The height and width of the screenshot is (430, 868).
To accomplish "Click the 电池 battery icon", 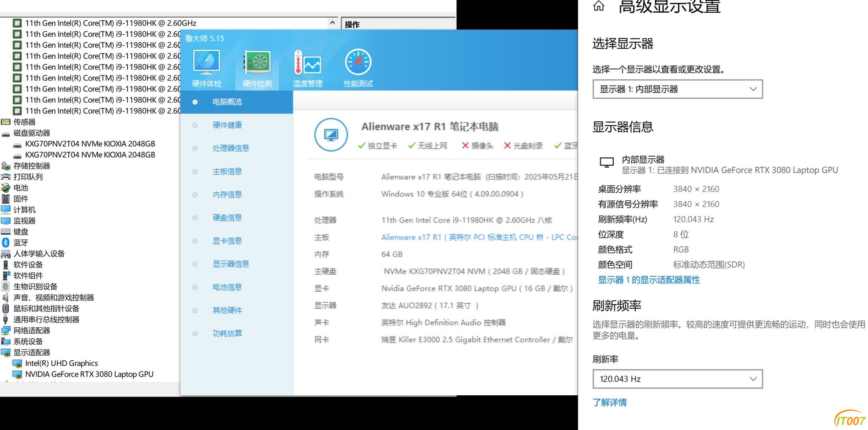I will (6, 188).
